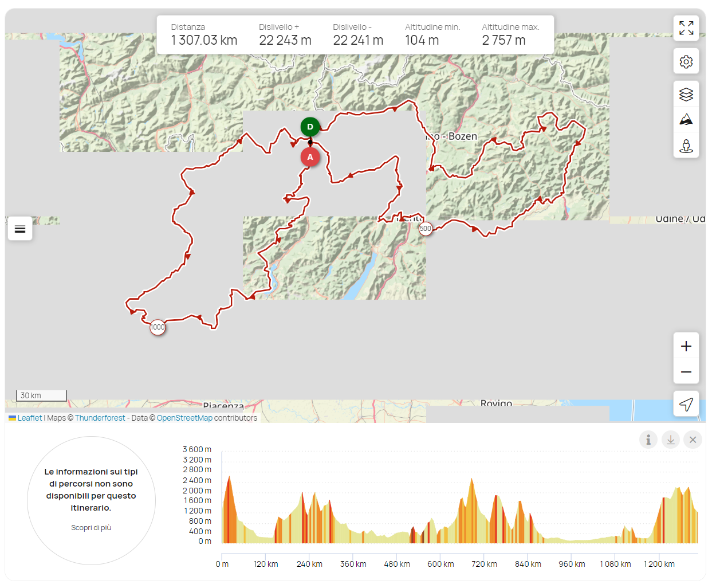Close the elevation profile panel
Image resolution: width=716 pixels, height=588 pixels.
tap(693, 440)
